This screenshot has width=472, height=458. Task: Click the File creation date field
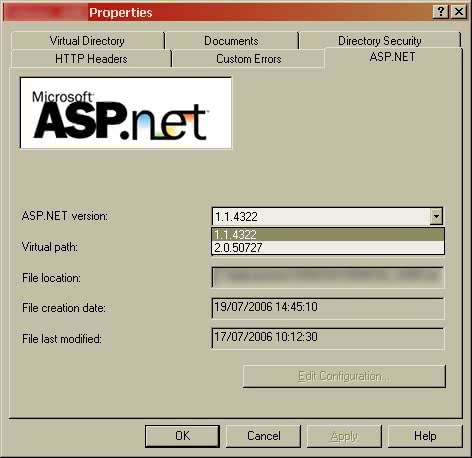point(328,308)
